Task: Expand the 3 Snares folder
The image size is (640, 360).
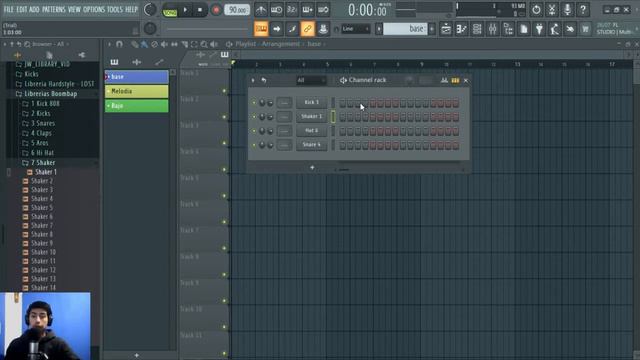Action: (x=43, y=123)
